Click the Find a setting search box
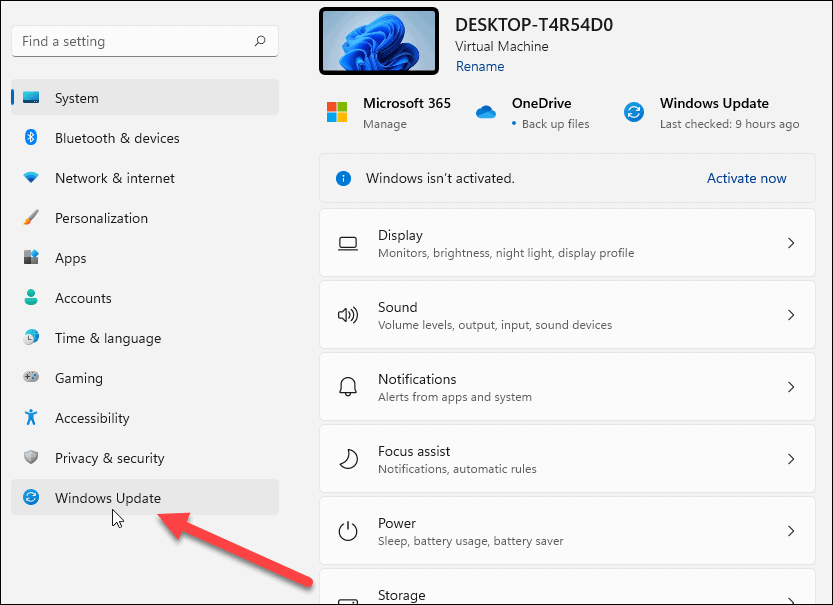 (144, 41)
